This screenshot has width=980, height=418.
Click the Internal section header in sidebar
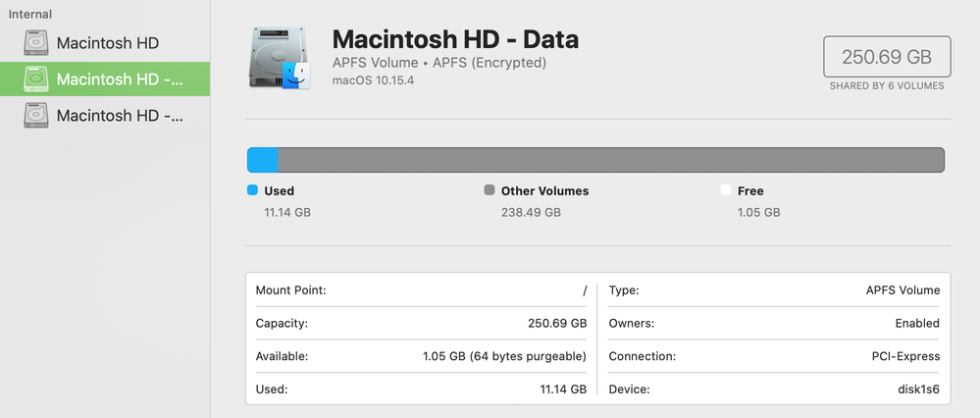click(30, 14)
